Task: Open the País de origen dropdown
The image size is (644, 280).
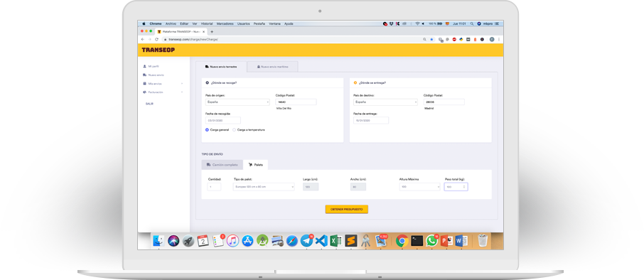Action: coord(237,102)
